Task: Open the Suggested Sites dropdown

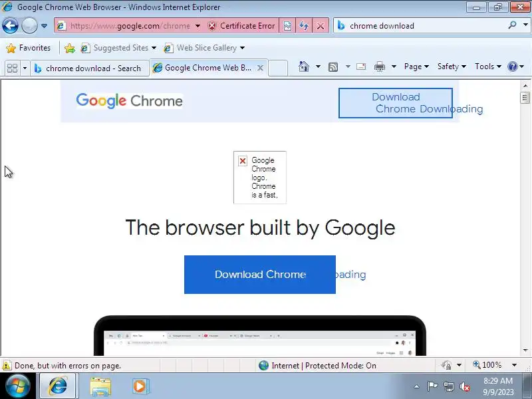Action: click(x=118, y=48)
